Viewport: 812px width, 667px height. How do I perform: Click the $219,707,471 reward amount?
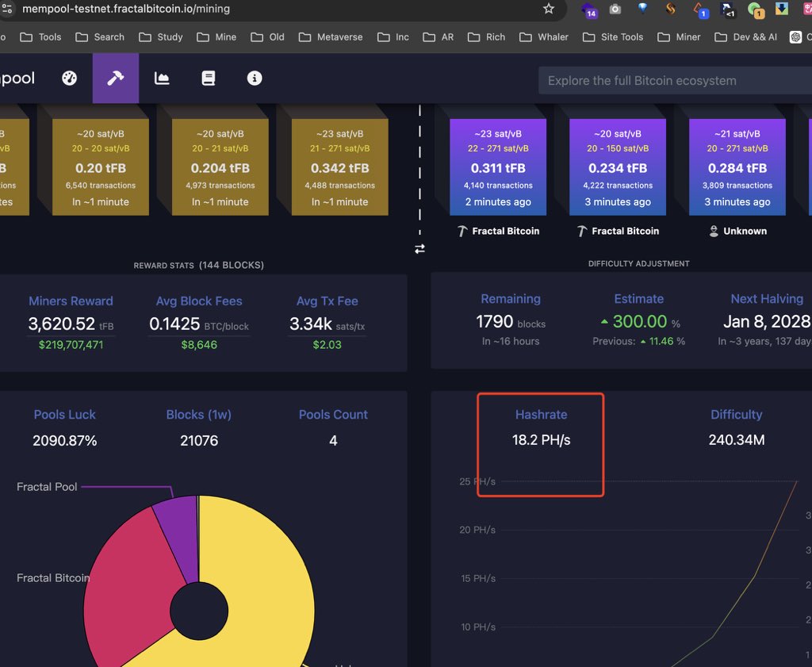[71, 345]
